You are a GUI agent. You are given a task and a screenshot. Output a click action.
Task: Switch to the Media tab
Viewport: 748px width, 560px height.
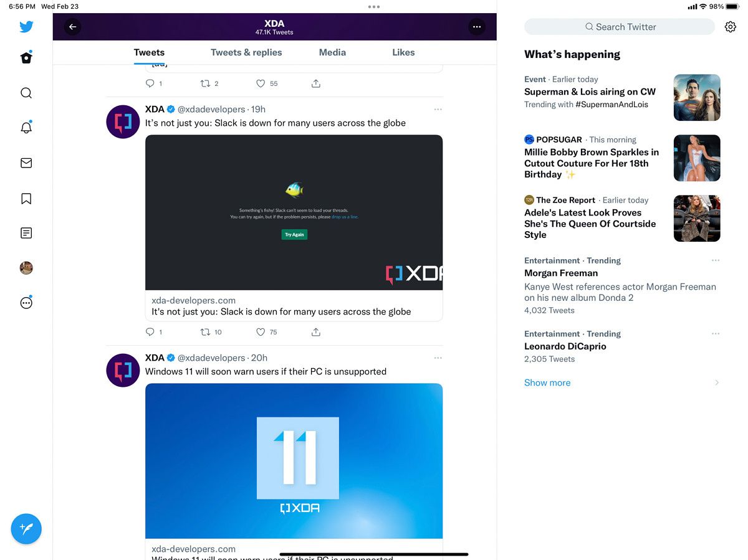332,52
